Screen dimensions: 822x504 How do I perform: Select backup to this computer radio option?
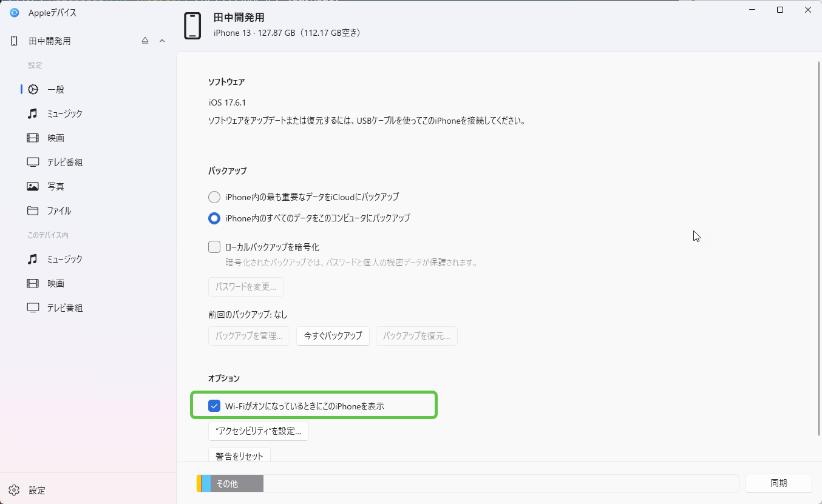click(x=214, y=218)
